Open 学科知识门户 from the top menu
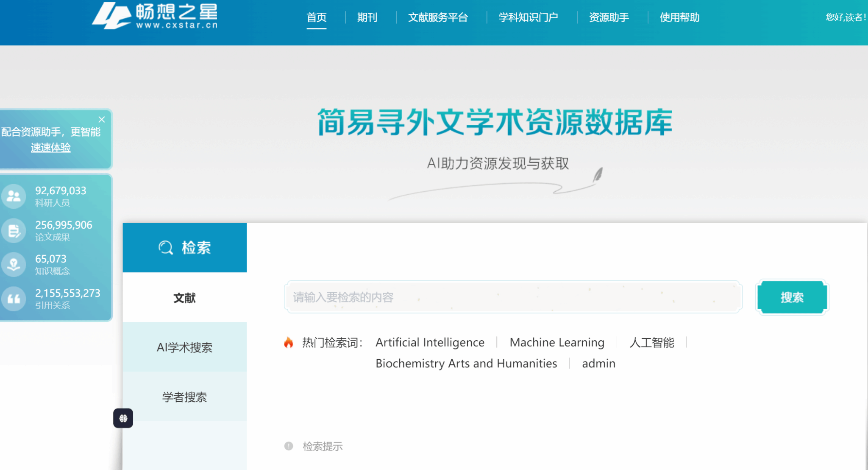The image size is (868, 470). coord(528,17)
